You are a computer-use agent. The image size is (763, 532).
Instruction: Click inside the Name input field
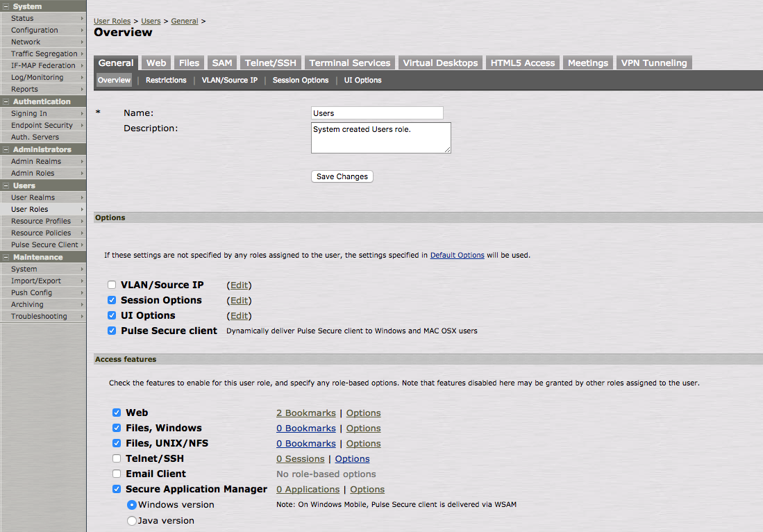tap(376, 113)
